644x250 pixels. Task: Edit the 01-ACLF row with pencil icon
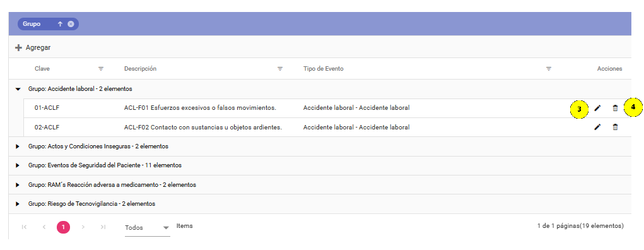coord(597,108)
